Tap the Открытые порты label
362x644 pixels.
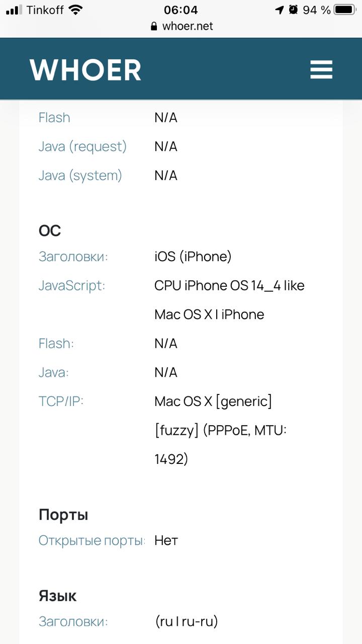coord(92,541)
